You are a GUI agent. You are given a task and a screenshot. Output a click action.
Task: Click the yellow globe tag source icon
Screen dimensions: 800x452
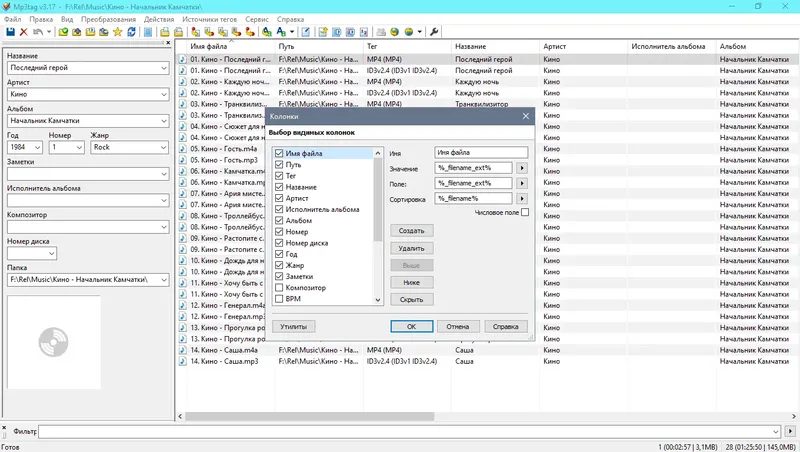click(x=408, y=32)
